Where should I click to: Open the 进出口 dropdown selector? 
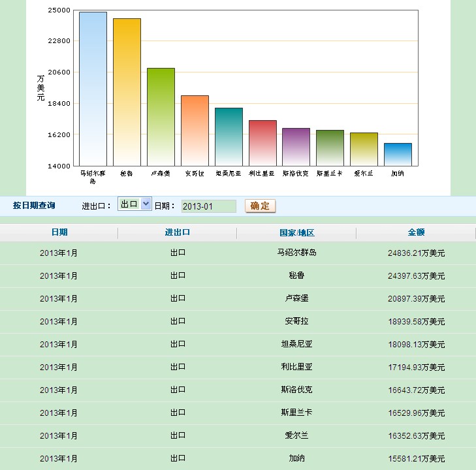point(135,204)
